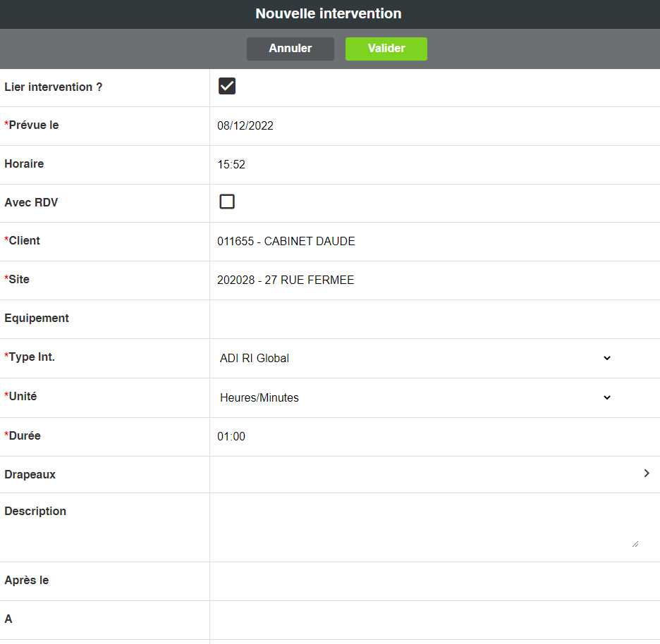Uncheck the Lier intervention checkbox
Screen dimensions: 660x644
[x=227, y=87]
